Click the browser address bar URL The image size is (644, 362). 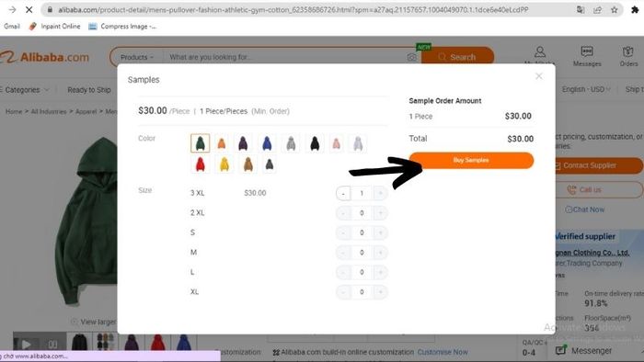click(293, 9)
